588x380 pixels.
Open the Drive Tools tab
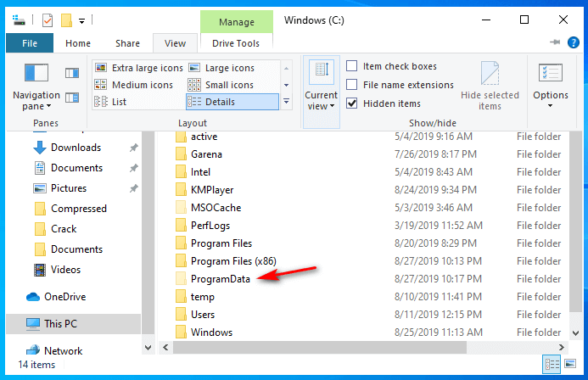(236, 43)
